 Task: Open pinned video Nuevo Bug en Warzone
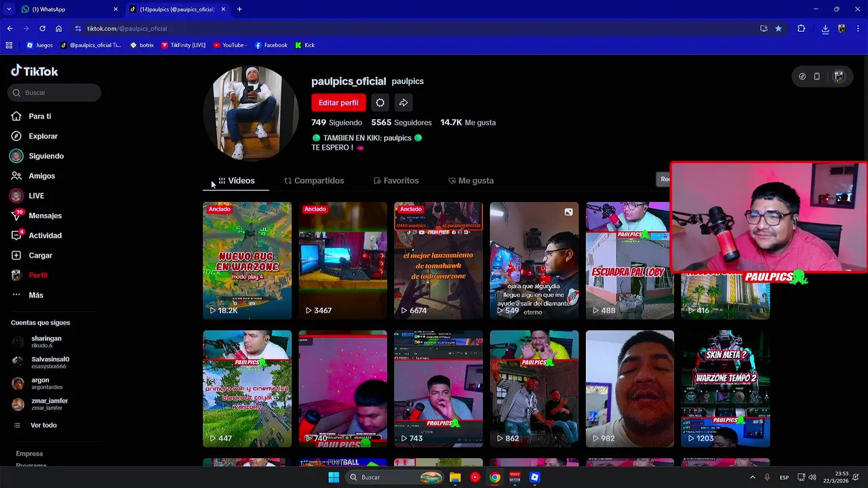point(247,260)
